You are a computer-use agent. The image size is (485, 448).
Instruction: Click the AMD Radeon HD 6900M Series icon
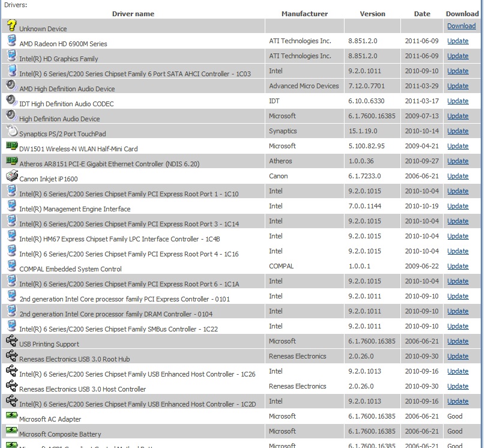[x=12, y=40]
